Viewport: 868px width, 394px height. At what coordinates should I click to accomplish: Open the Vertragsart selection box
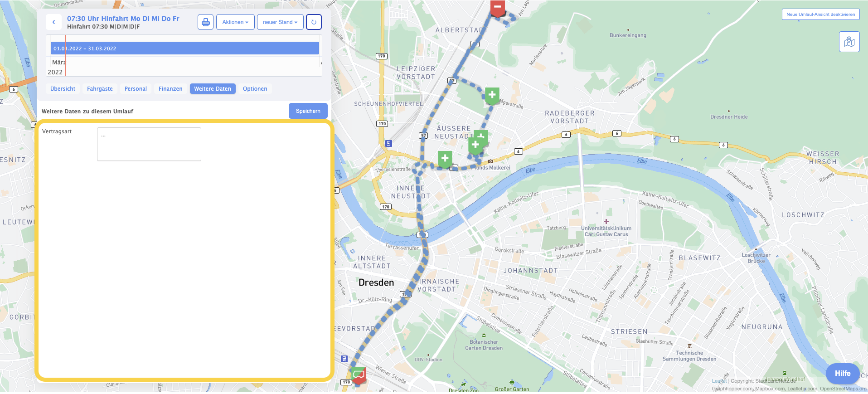coord(149,144)
